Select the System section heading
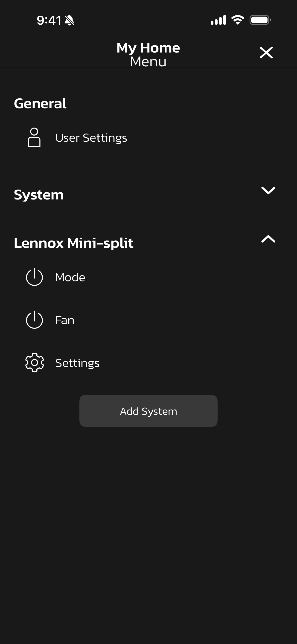This screenshot has width=297, height=644. pos(39,194)
